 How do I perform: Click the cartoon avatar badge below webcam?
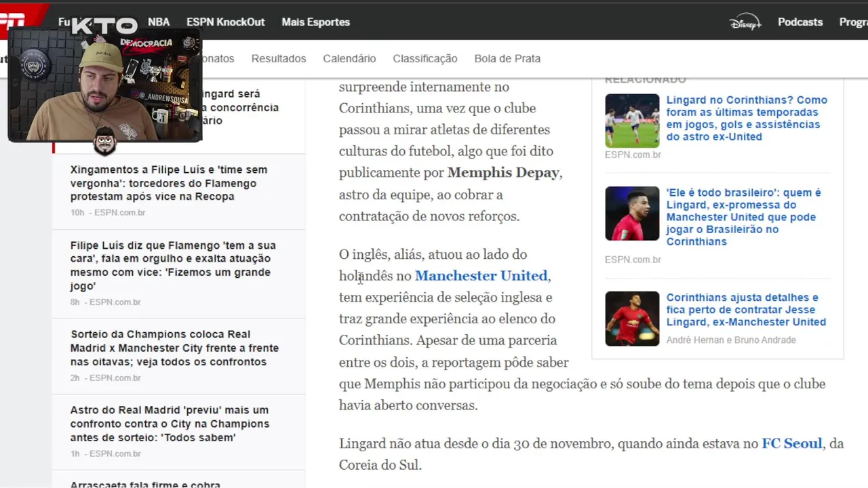tap(104, 142)
